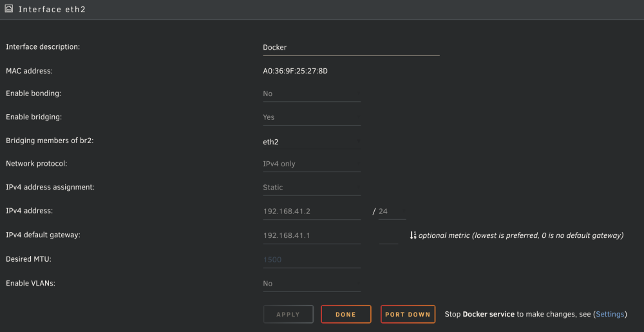Click the Interface description label
644x332 pixels.
coord(43,47)
